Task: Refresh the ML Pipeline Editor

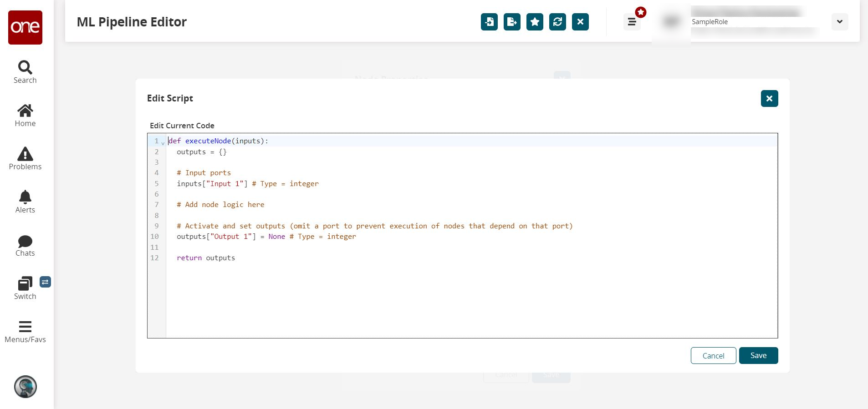Action: (x=557, y=22)
